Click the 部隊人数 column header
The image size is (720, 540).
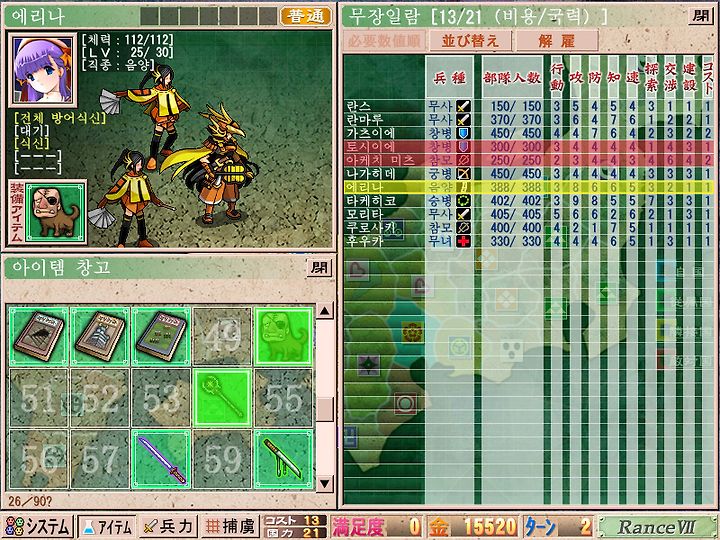tap(512, 77)
